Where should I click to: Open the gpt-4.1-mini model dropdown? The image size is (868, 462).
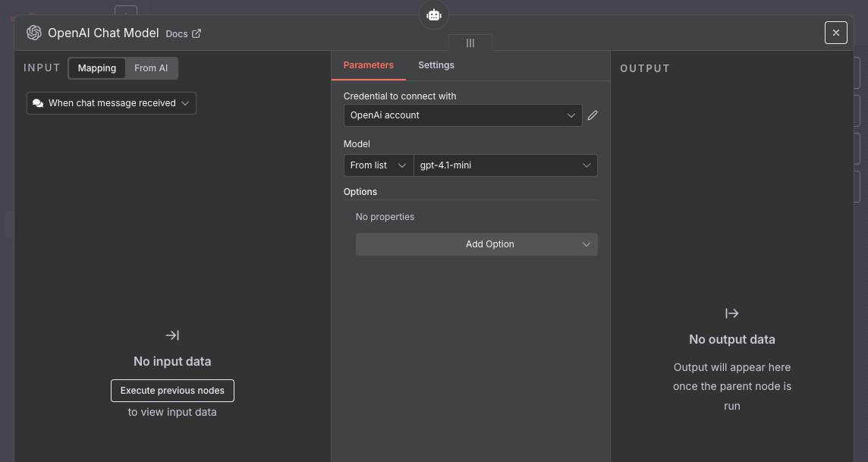tap(505, 165)
